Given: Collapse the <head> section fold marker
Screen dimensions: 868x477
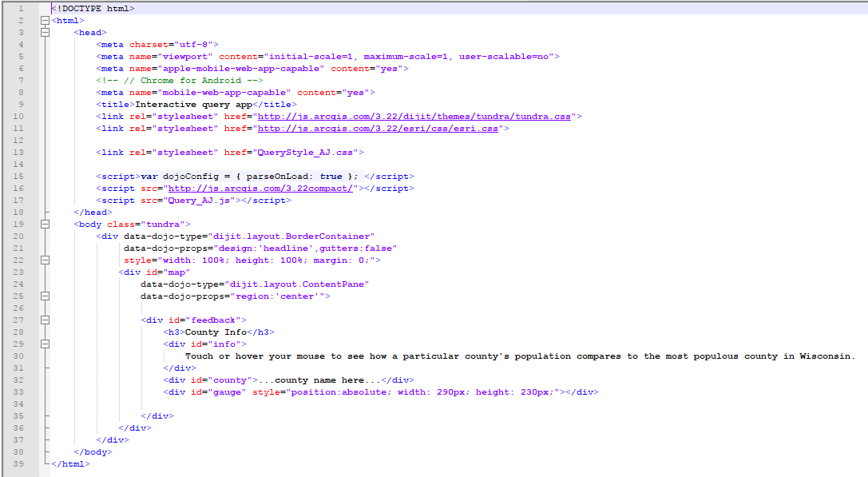Looking at the screenshot, I should click(x=45, y=33).
